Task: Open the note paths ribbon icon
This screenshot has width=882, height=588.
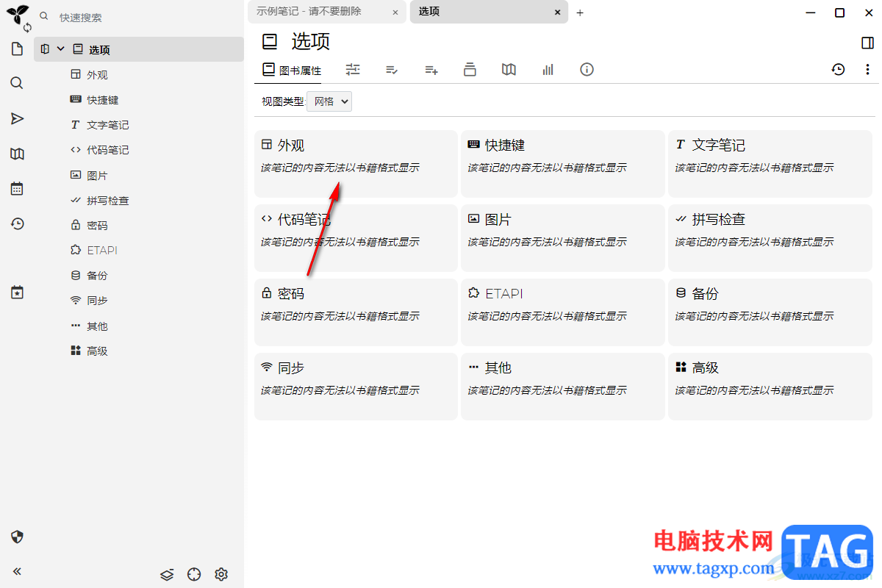Action: [x=470, y=70]
